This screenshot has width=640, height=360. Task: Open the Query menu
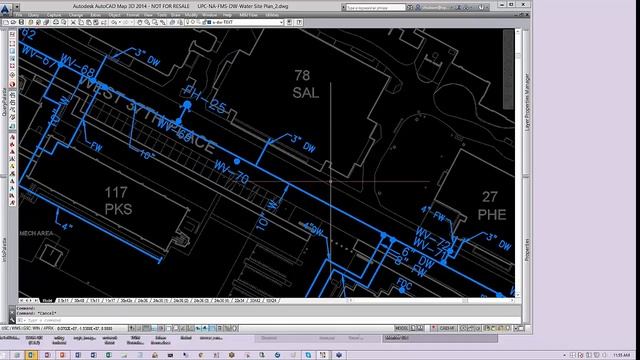click(x=33, y=15)
